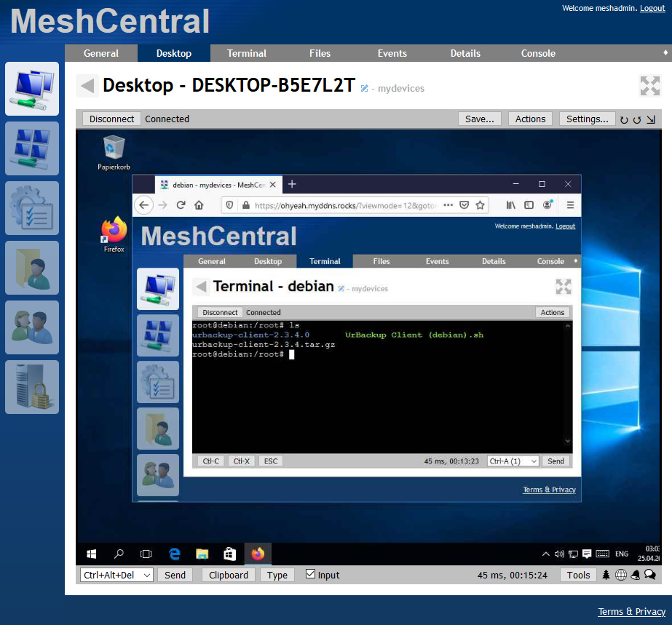Screen dimensions: 672x625
Task: Click the Type button
Action: [277, 575]
